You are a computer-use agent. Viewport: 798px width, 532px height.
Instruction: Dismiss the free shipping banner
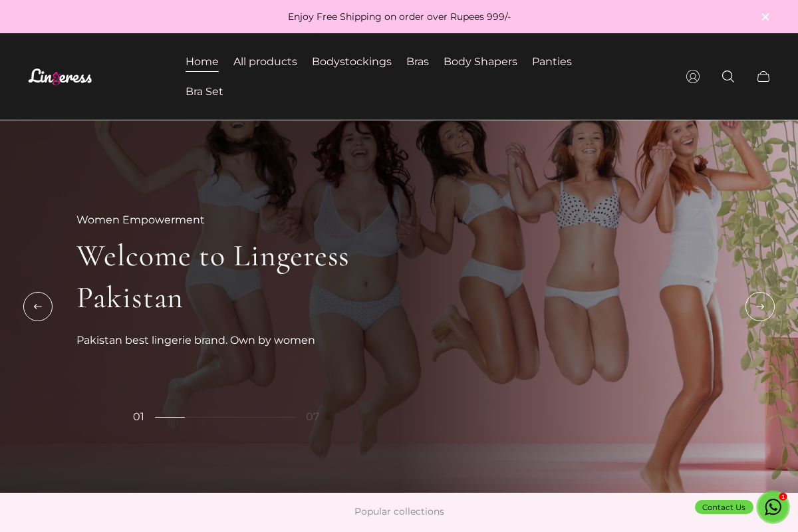[765, 17]
